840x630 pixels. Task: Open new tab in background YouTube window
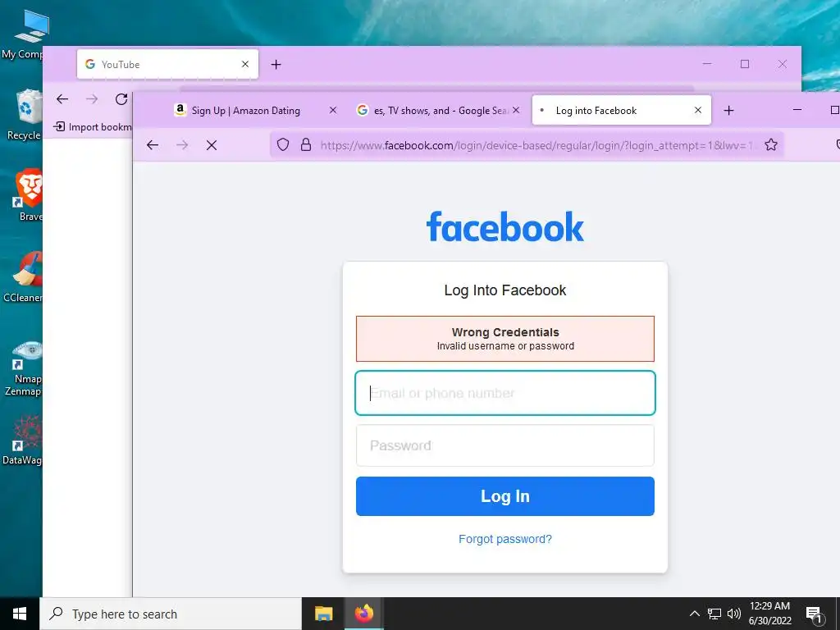276,64
